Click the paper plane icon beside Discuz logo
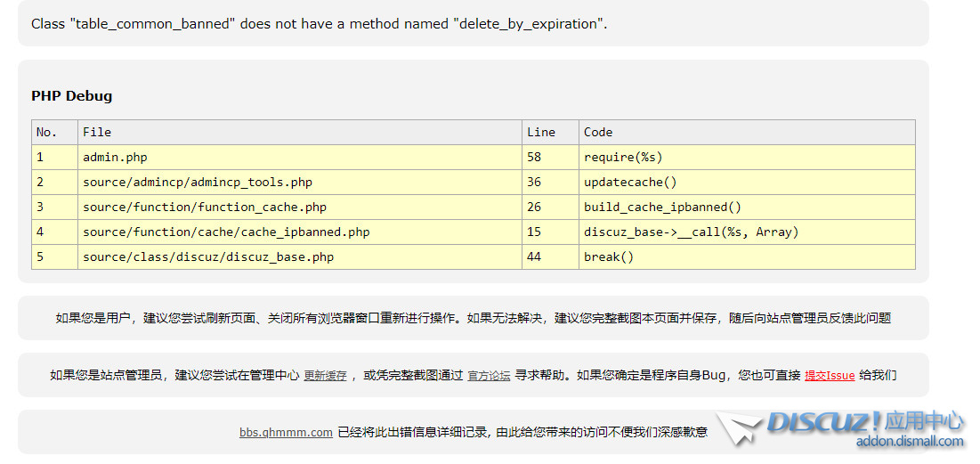The height and width of the screenshot is (464, 980). coord(739,428)
